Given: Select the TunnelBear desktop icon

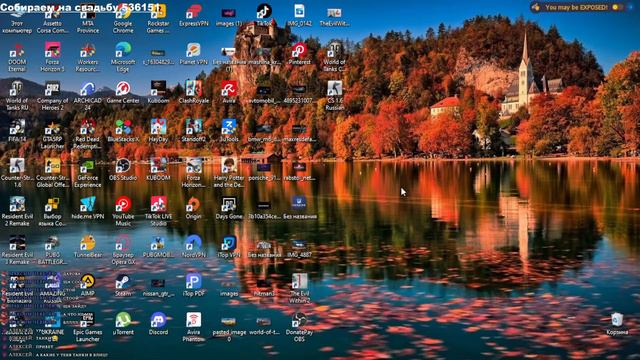Looking at the screenshot, I should pos(88,247).
